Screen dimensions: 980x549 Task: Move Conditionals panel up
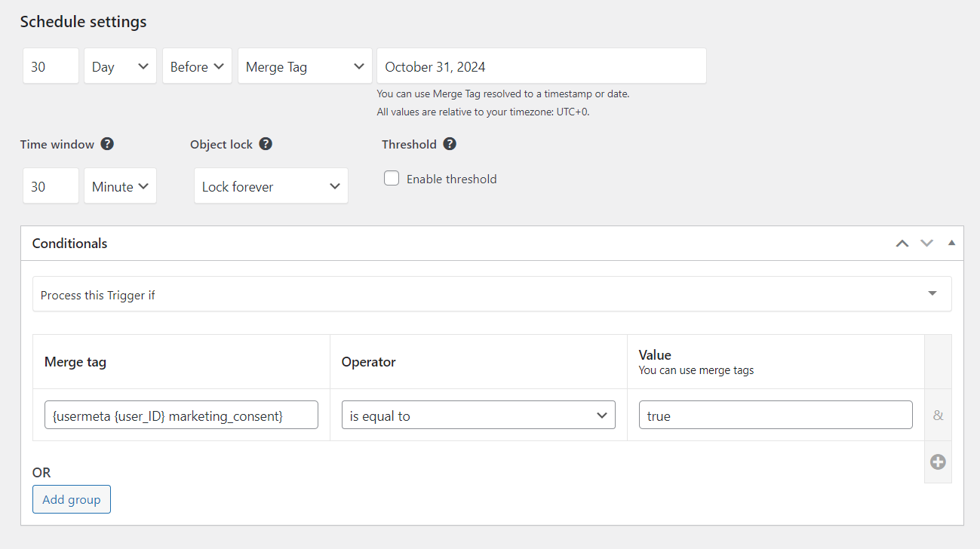pyautogui.click(x=902, y=243)
